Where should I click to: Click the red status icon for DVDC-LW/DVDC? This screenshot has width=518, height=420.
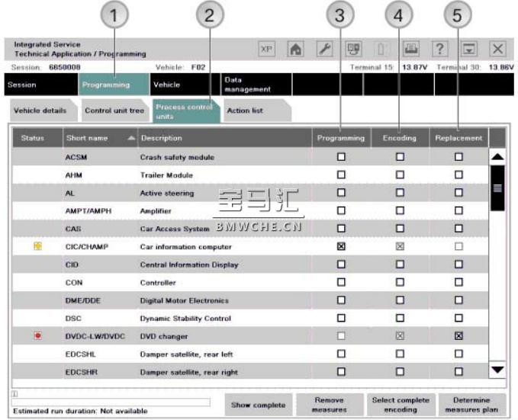click(x=37, y=336)
